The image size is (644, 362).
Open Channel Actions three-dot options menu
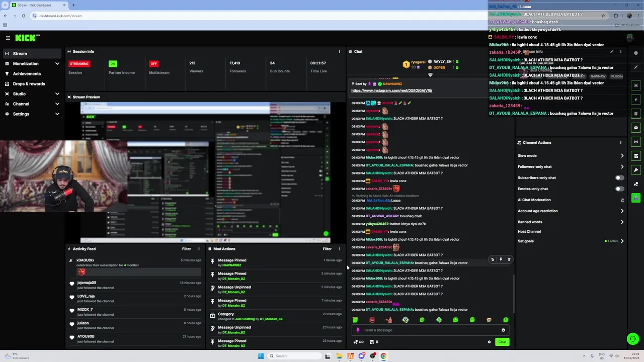click(620, 142)
